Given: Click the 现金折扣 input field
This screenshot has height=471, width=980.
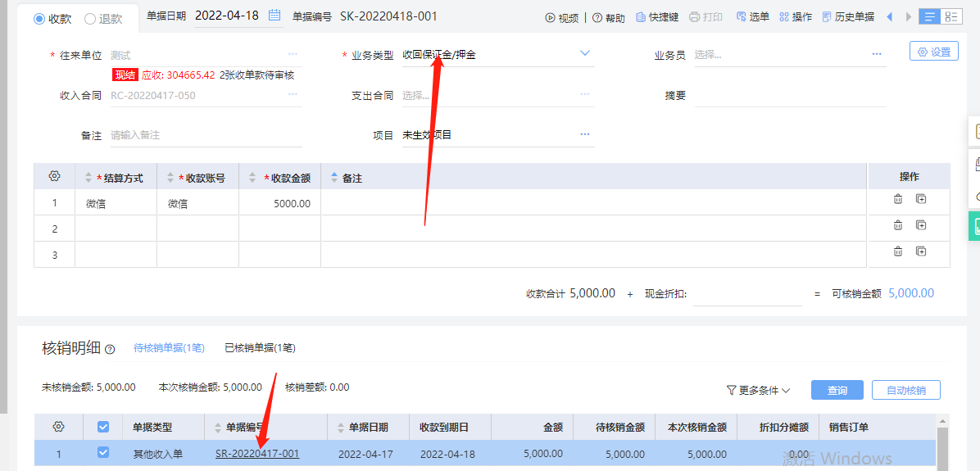Looking at the screenshot, I should (x=747, y=293).
